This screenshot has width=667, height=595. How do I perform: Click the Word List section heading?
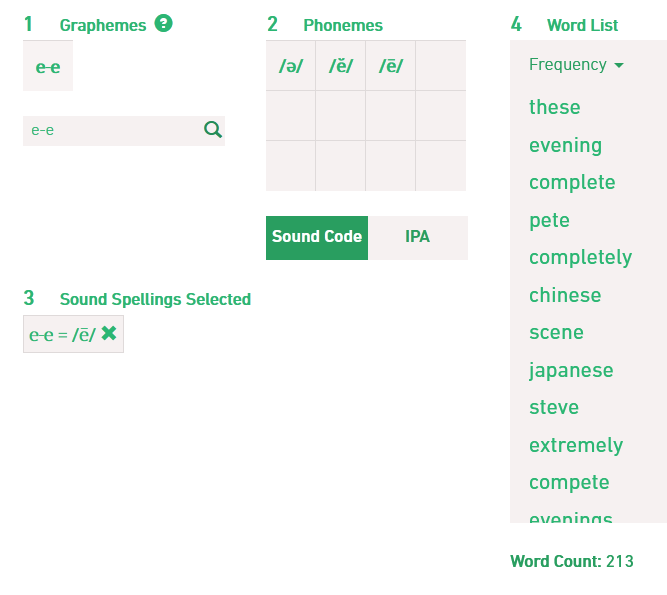[582, 25]
